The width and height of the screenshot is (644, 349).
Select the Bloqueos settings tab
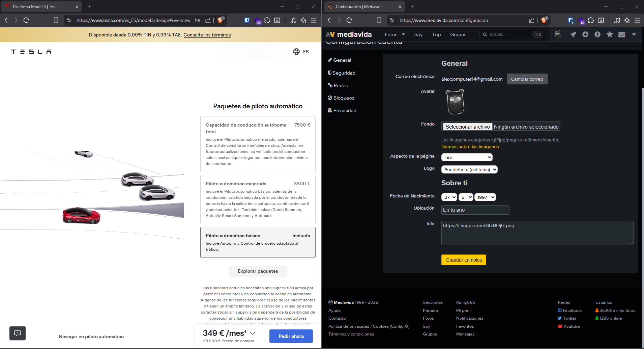341,98
